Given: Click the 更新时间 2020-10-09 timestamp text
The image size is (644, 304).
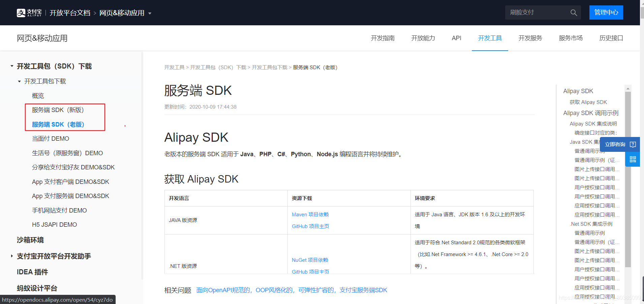Looking at the screenshot, I should [200, 107].
